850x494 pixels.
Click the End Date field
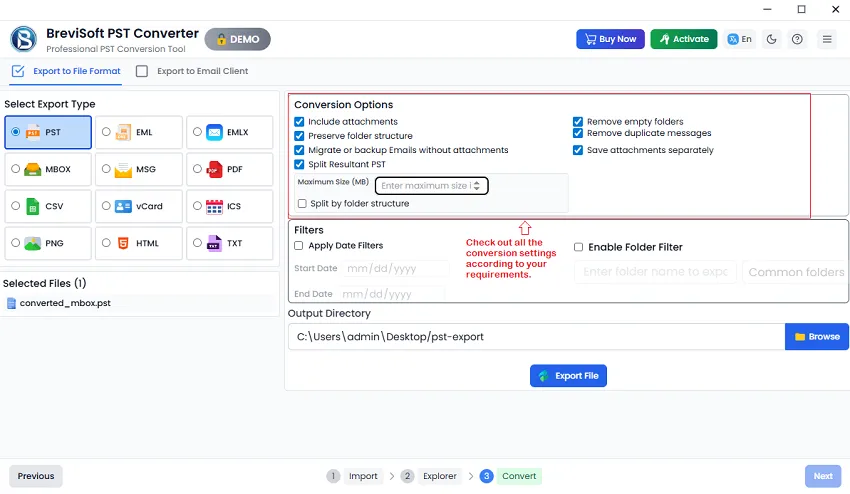tap(393, 294)
